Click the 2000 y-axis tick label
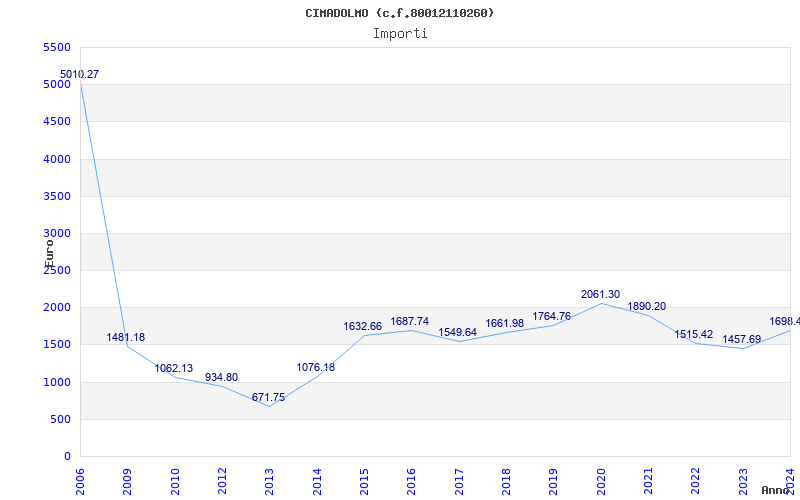The width and height of the screenshot is (800, 500). coord(57,308)
